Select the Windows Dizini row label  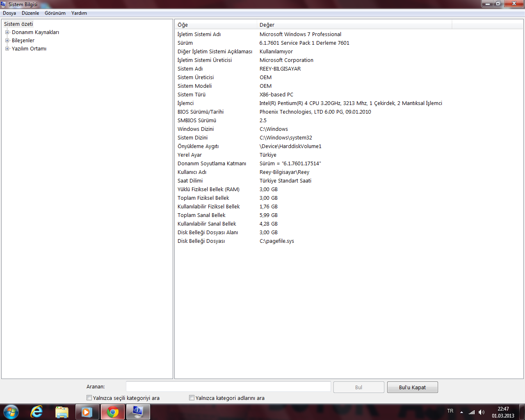[196, 129]
